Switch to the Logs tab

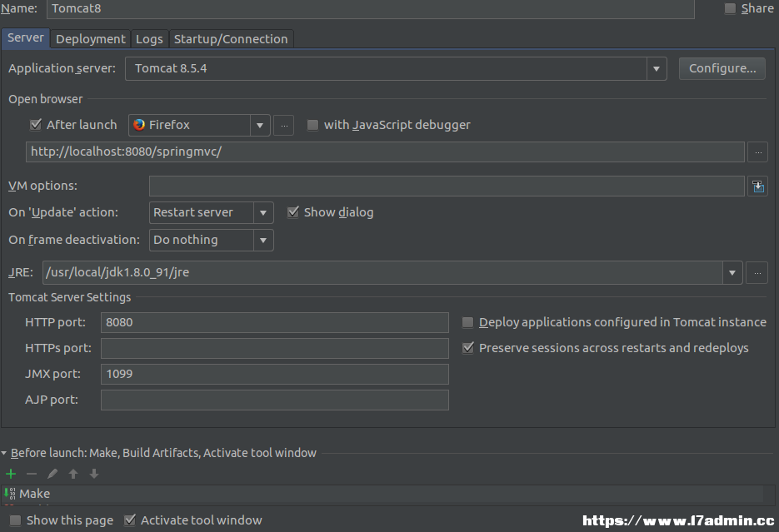[x=149, y=39]
